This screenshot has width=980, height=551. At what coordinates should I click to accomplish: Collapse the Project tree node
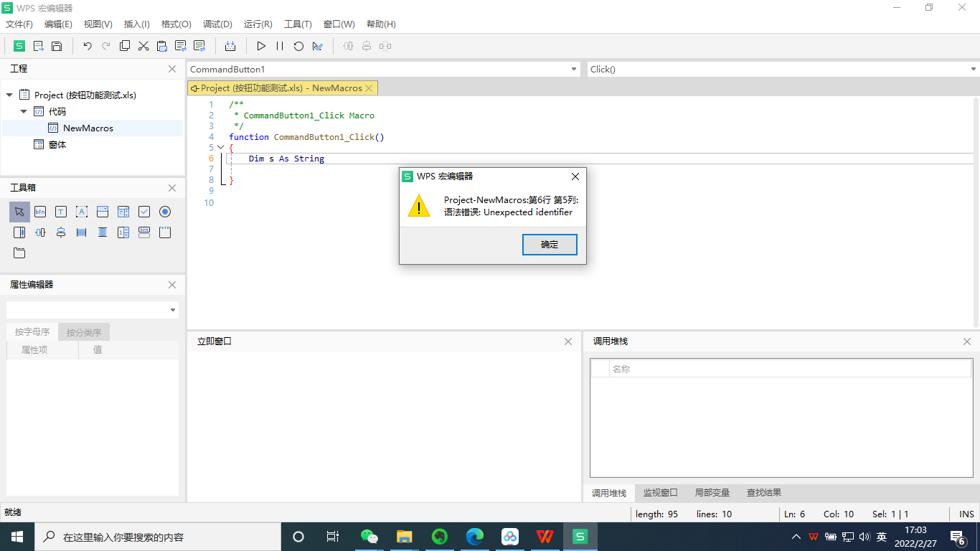pos(9,94)
